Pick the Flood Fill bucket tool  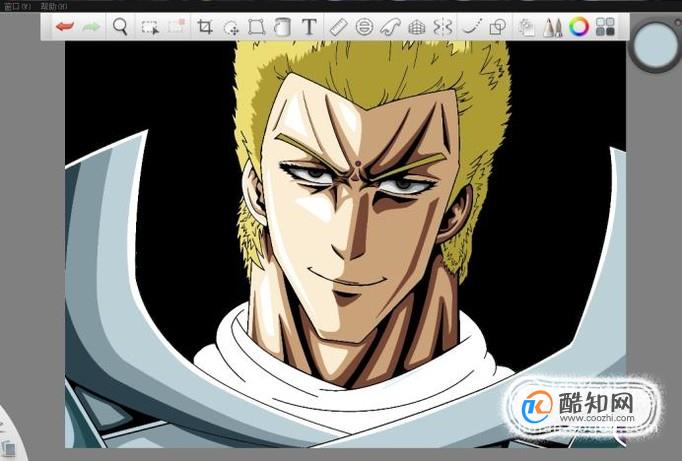(282, 27)
